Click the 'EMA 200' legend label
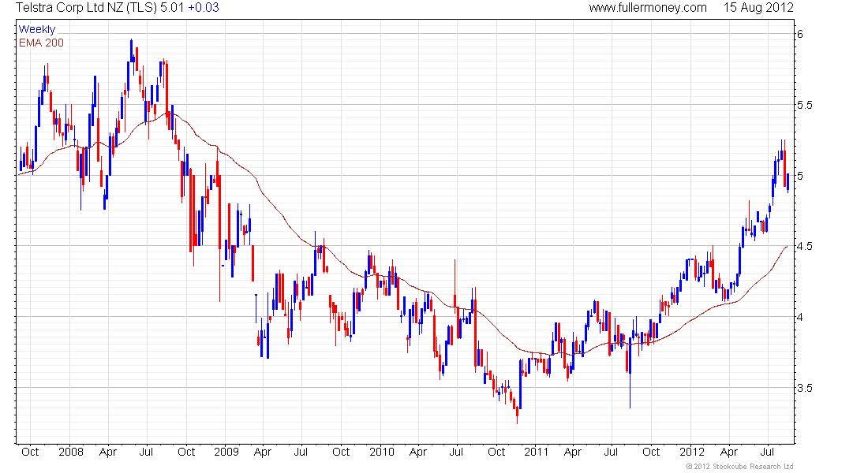Viewport: 868px width, 473px height. click(41, 43)
